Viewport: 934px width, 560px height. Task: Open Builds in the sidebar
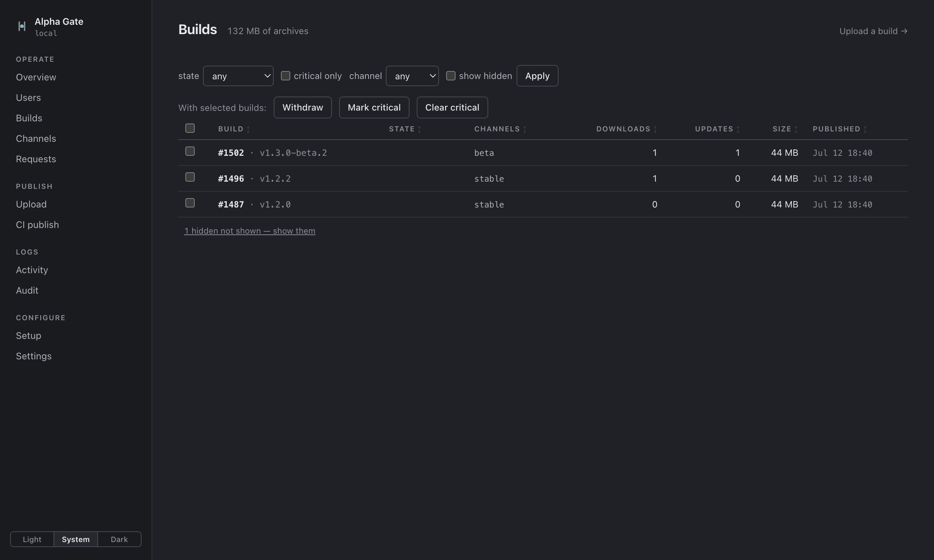pos(29,118)
